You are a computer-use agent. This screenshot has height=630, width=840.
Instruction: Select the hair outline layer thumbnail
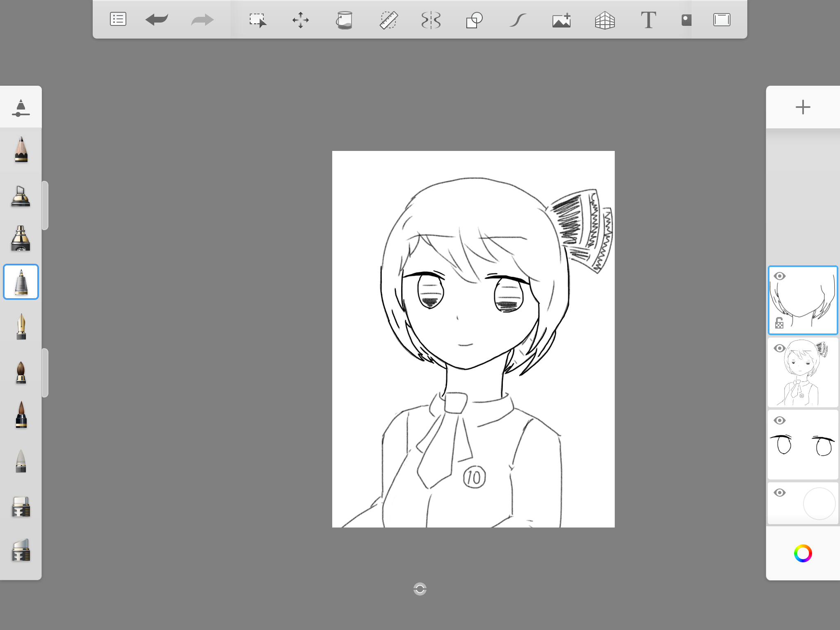(803, 300)
